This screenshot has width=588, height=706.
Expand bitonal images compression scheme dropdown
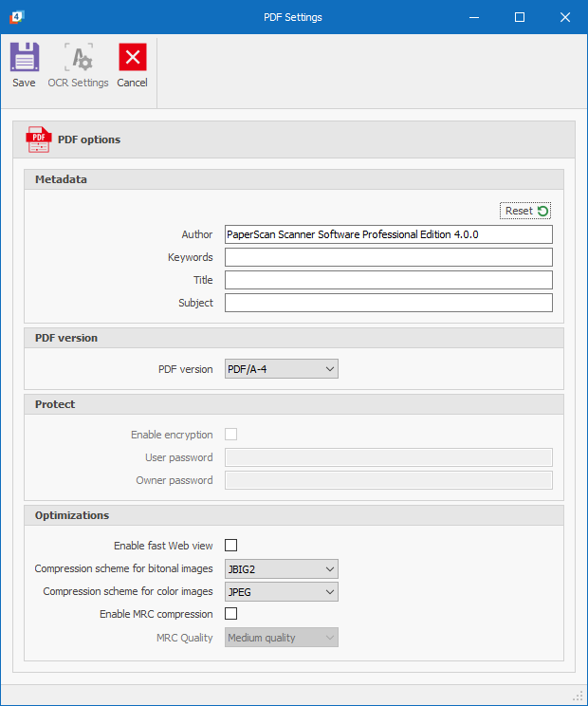click(x=282, y=569)
